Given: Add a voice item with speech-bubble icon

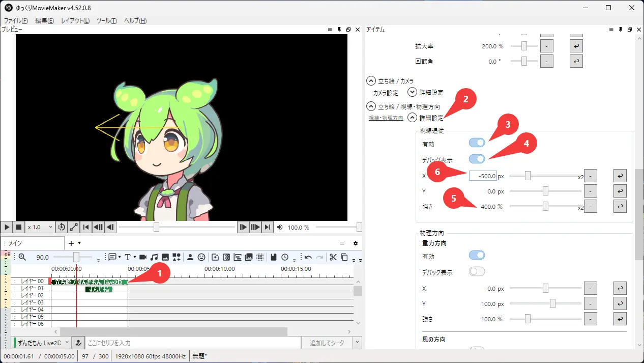Looking at the screenshot, I should tap(112, 257).
